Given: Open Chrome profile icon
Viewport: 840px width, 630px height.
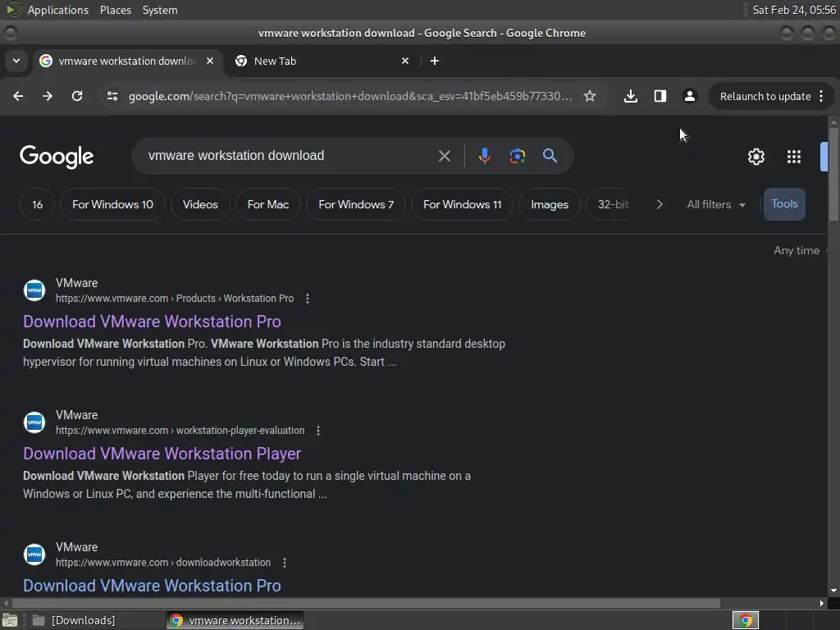Looking at the screenshot, I should [x=689, y=96].
